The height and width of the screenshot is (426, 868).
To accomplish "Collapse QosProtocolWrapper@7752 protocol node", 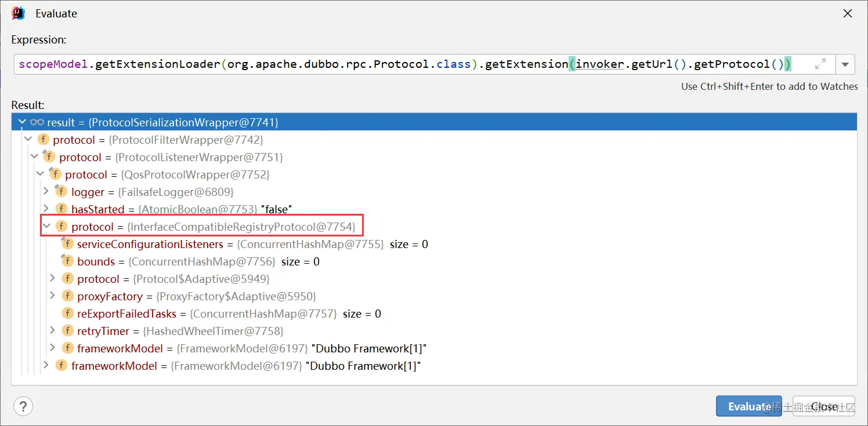I will (40, 174).
